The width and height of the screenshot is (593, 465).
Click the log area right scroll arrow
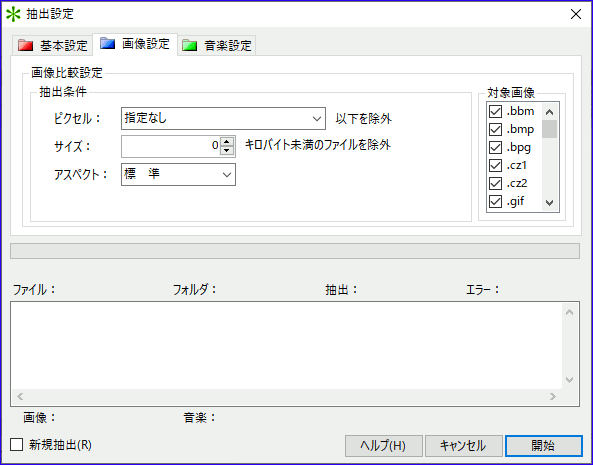click(553, 396)
